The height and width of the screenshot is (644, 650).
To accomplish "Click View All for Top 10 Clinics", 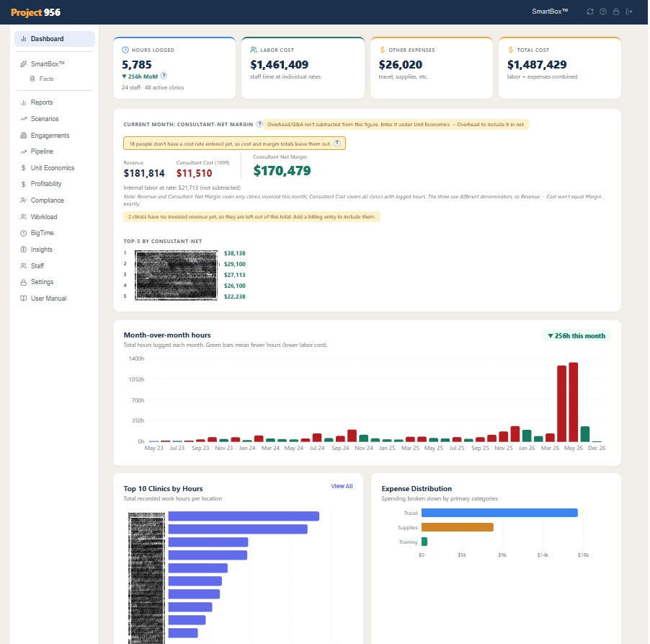I will (342, 486).
